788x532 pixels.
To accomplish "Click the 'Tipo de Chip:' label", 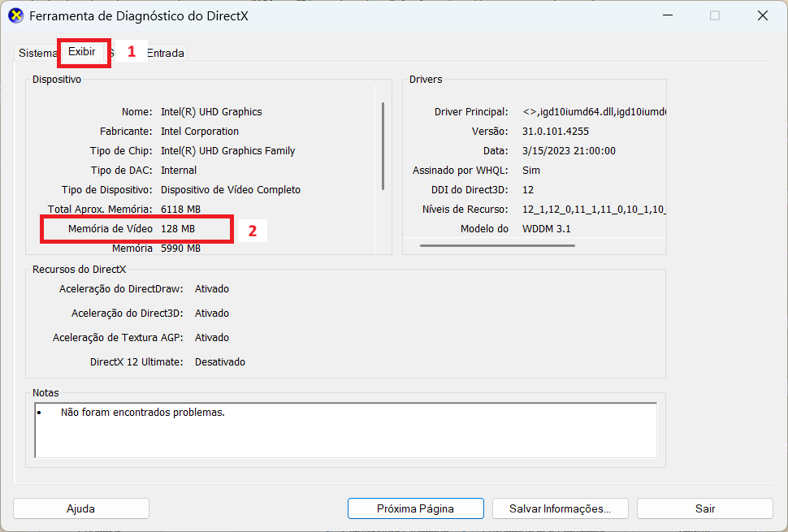I will click(121, 151).
